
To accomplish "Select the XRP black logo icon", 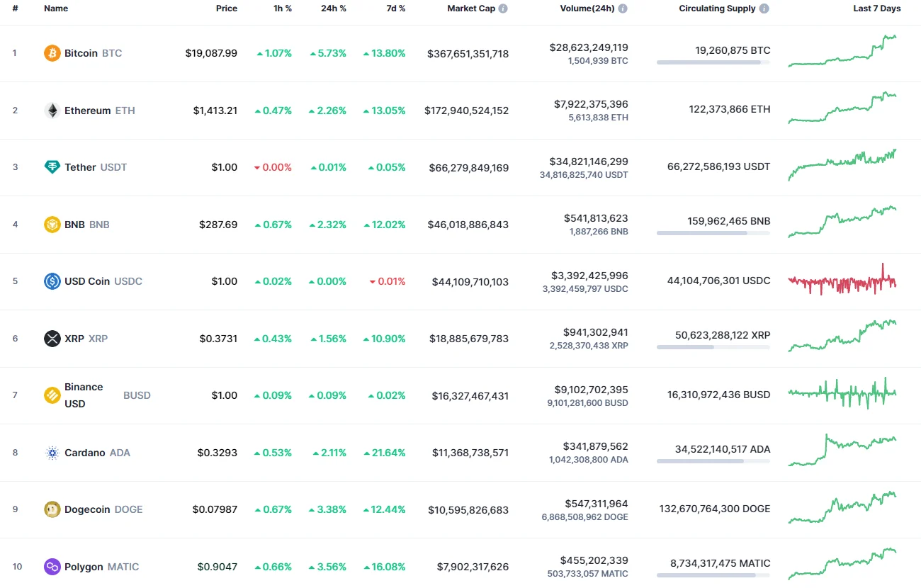I will click(x=52, y=338).
